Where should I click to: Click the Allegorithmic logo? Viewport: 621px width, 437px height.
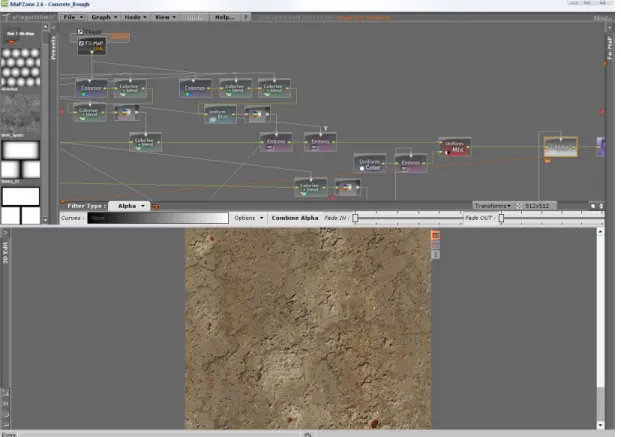29,17
